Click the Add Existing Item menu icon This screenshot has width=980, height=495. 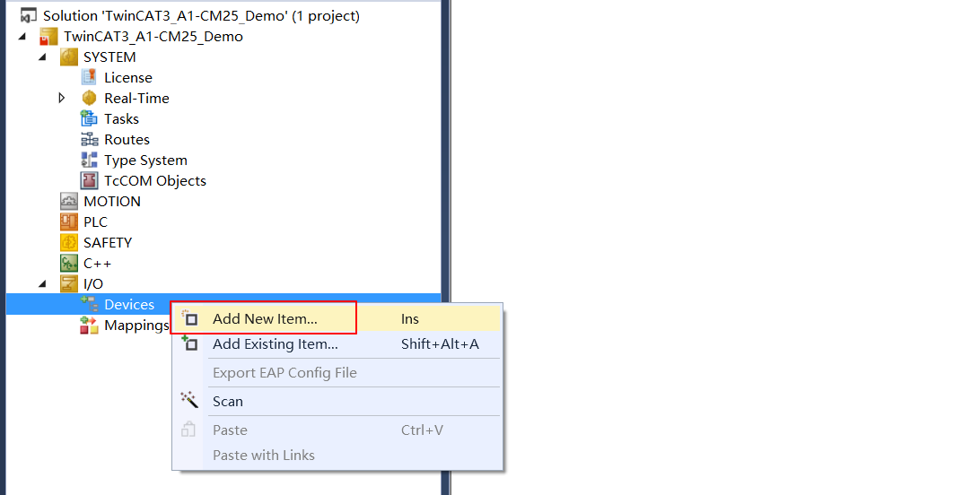coord(189,343)
